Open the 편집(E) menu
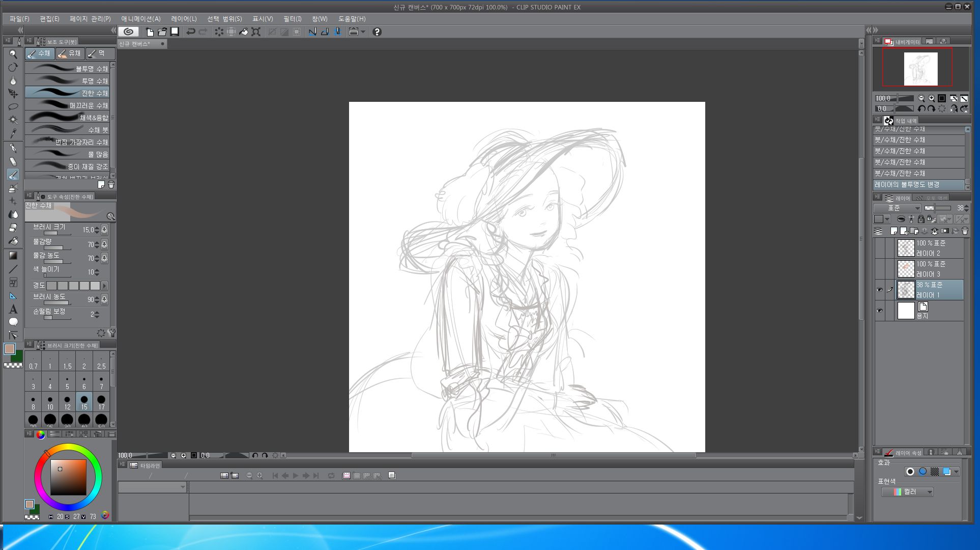Viewport: 980px width, 550px height. [49, 19]
